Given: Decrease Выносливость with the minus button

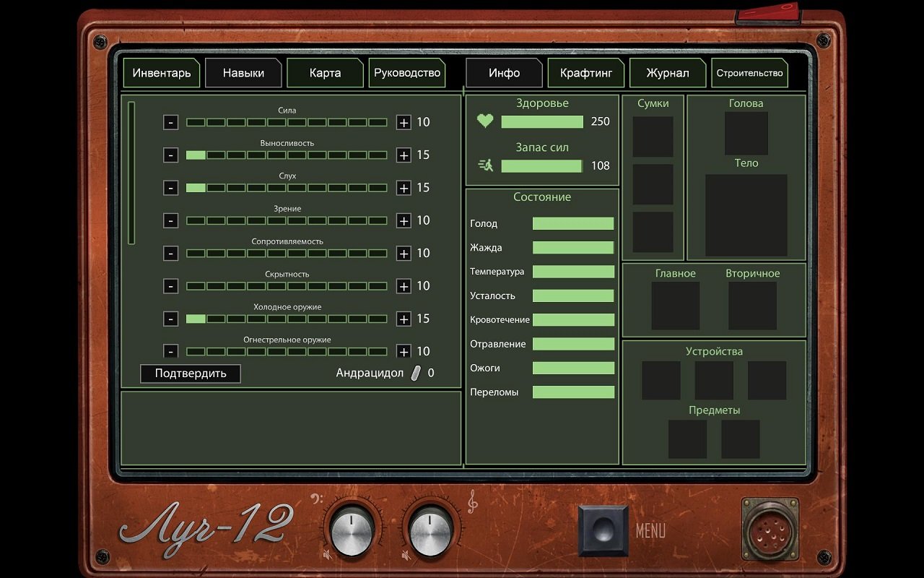Looking at the screenshot, I should point(170,155).
